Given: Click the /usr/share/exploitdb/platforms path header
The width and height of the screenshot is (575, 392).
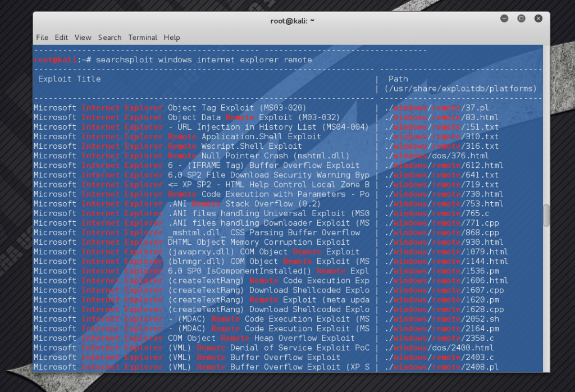Looking at the screenshot, I should (x=460, y=89).
